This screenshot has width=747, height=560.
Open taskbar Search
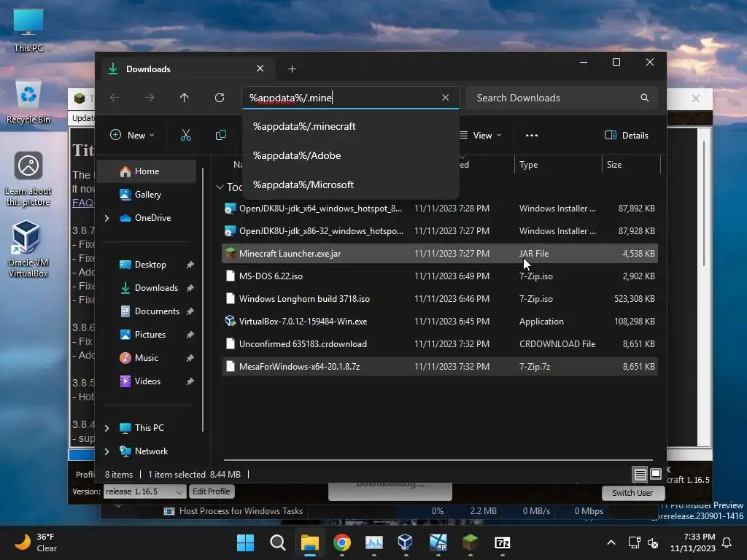click(x=278, y=542)
